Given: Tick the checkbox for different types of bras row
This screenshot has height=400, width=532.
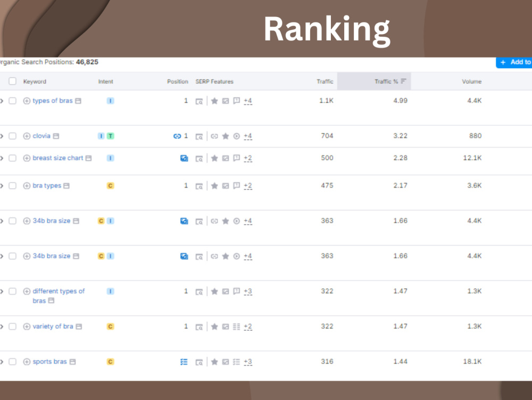Looking at the screenshot, I should [13, 291].
